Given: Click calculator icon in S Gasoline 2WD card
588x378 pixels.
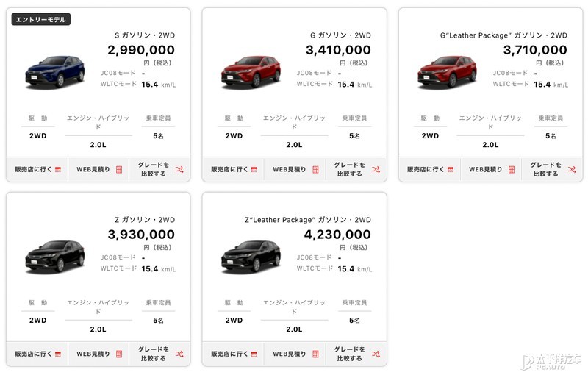Looking at the screenshot, I should coord(119,169).
